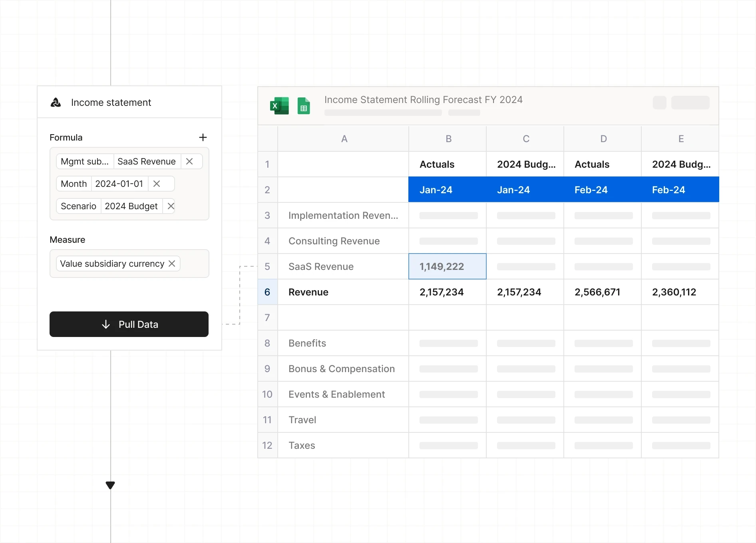The height and width of the screenshot is (543, 756).
Task: Click the Income statement logo icon
Action: (x=56, y=103)
